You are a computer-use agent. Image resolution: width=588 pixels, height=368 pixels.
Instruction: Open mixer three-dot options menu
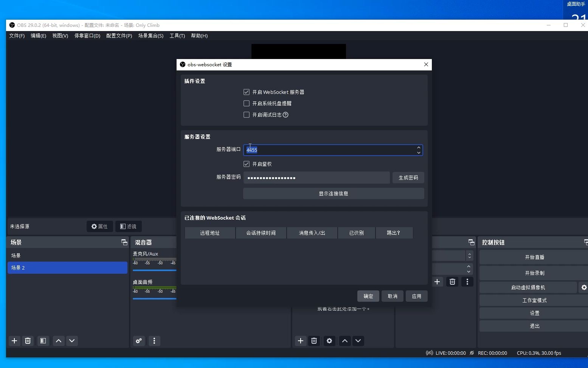[154, 341]
